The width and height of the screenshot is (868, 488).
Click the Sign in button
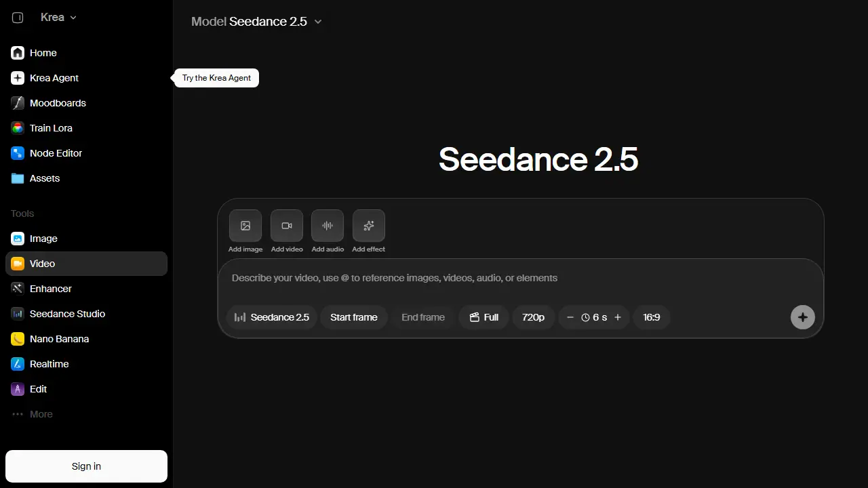86,466
